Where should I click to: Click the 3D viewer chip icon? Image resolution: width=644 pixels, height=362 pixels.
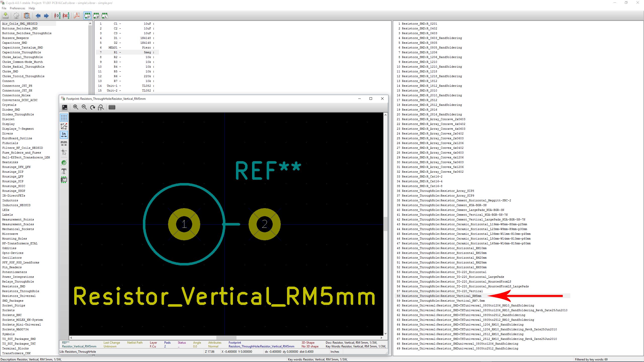pos(112,107)
